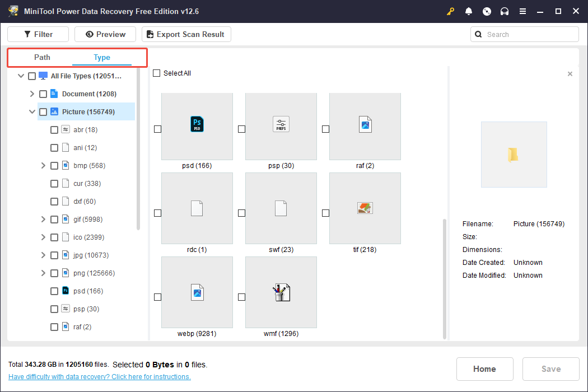Open the headphones support icon

(x=505, y=11)
